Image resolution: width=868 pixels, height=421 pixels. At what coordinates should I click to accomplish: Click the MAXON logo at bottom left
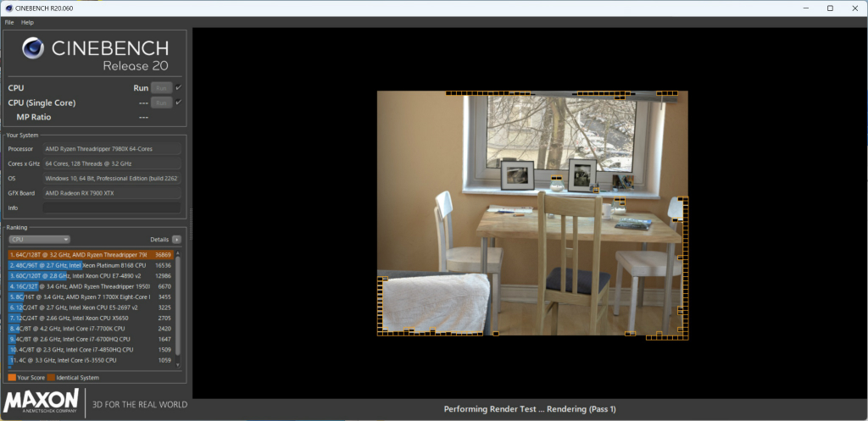pos(41,402)
